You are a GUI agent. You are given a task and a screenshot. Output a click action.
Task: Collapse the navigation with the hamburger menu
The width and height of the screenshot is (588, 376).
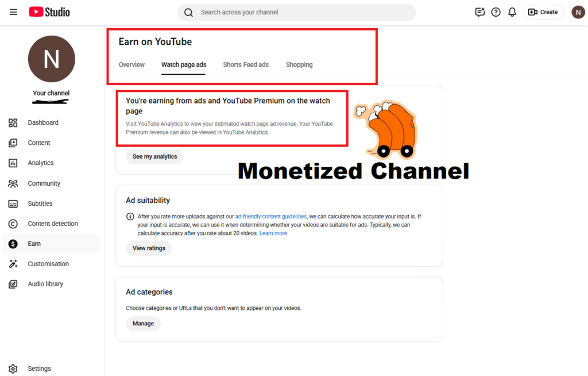(x=13, y=11)
